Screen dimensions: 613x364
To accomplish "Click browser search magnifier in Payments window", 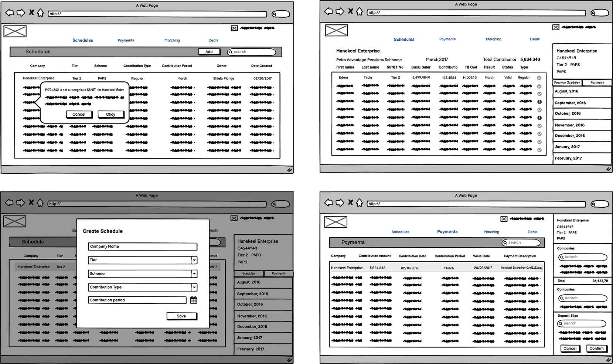I will click(x=593, y=204).
